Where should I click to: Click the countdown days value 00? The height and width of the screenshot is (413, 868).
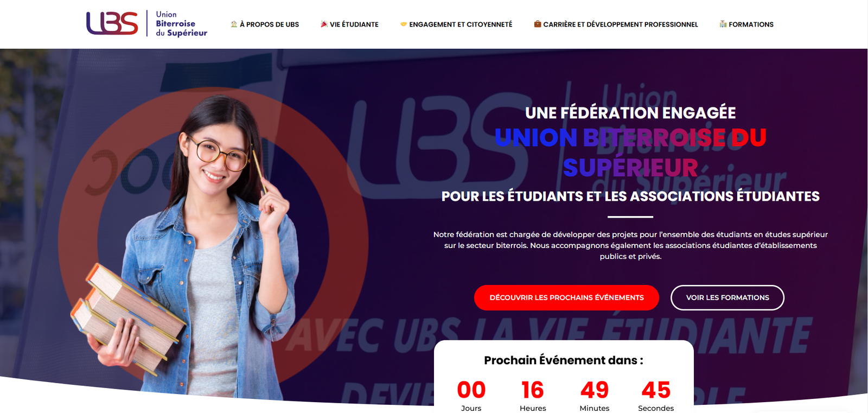(471, 390)
